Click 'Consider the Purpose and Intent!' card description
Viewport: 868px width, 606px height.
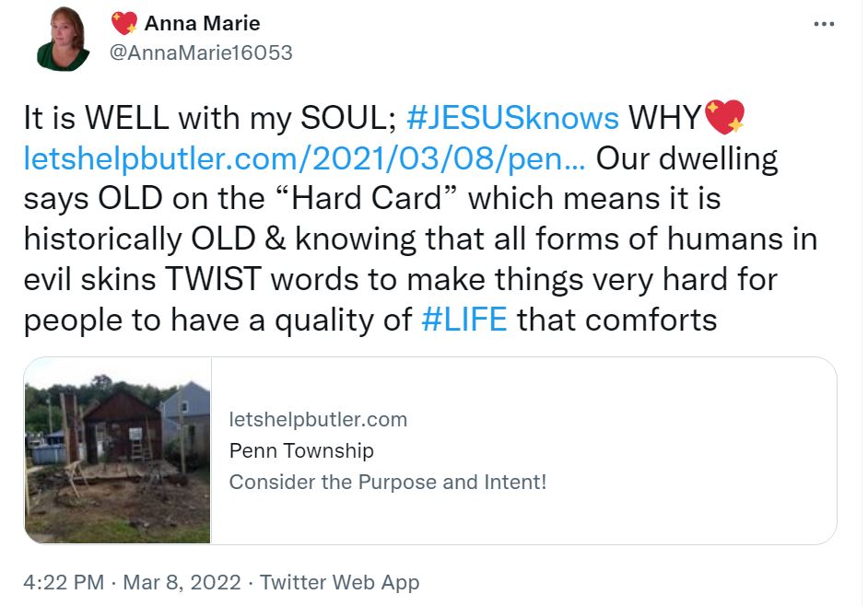388,482
